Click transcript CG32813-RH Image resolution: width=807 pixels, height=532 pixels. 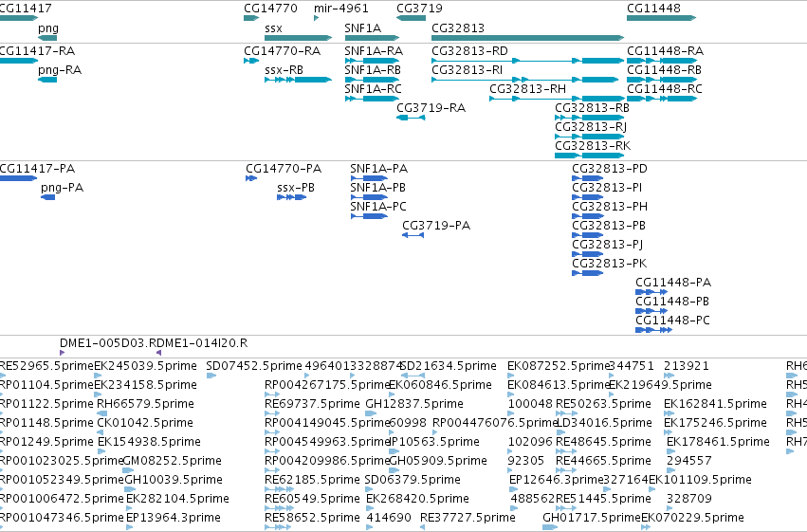pos(557,99)
